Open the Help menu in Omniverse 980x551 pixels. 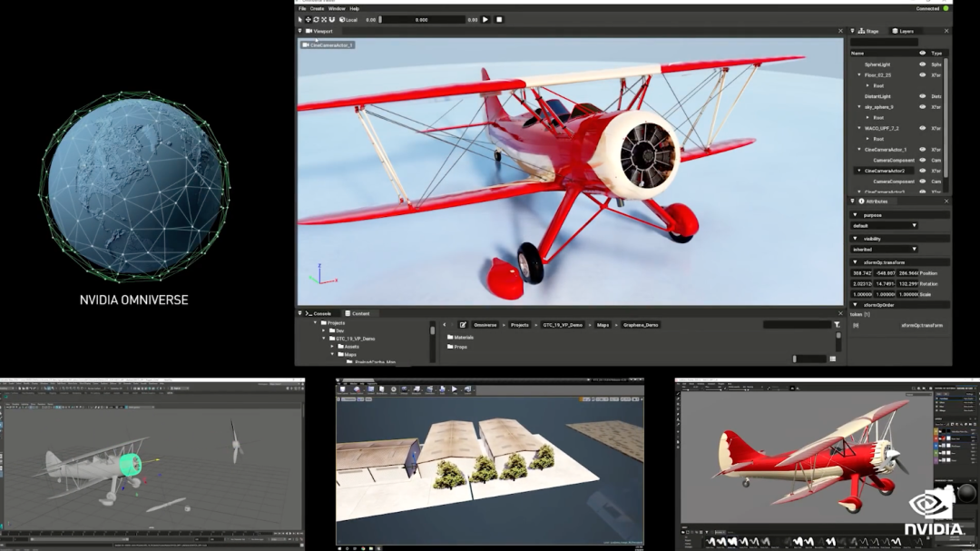click(355, 9)
